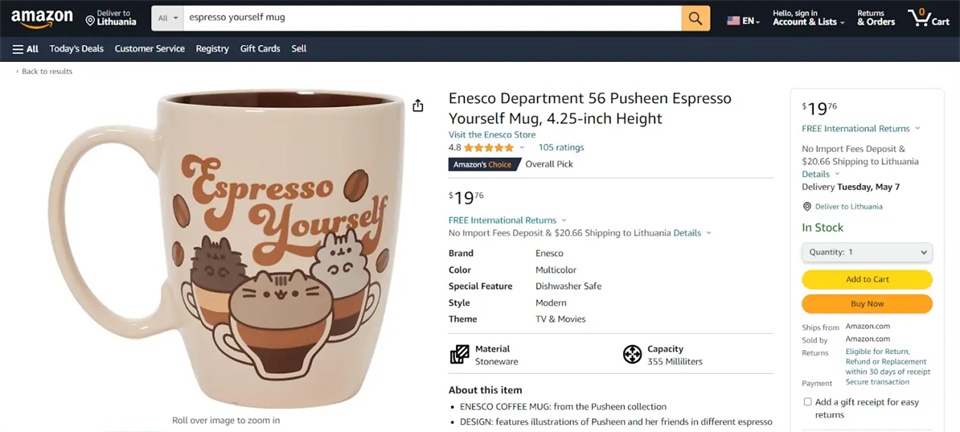Image resolution: width=960 pixels, height=432 pixels.
Task: Check the gift receipt checkbox
Action: click(807, 401)
